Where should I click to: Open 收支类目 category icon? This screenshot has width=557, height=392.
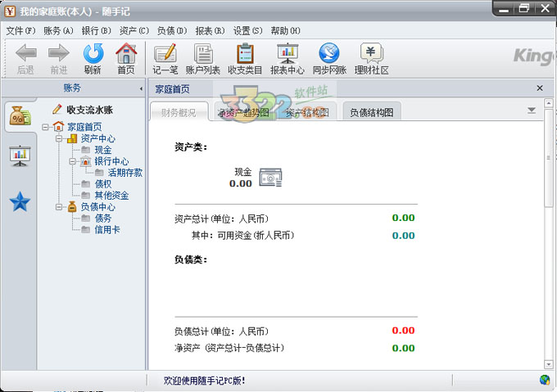tap(245, 54)
